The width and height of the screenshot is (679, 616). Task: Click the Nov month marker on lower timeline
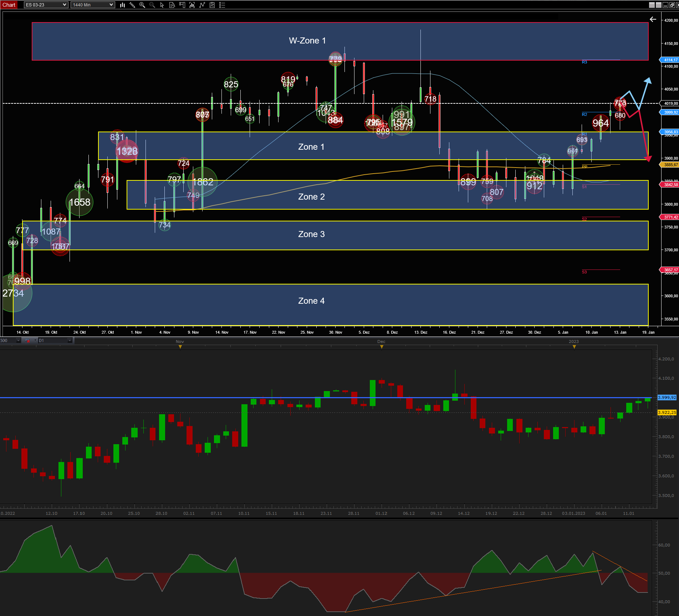[x=180, y=346]
